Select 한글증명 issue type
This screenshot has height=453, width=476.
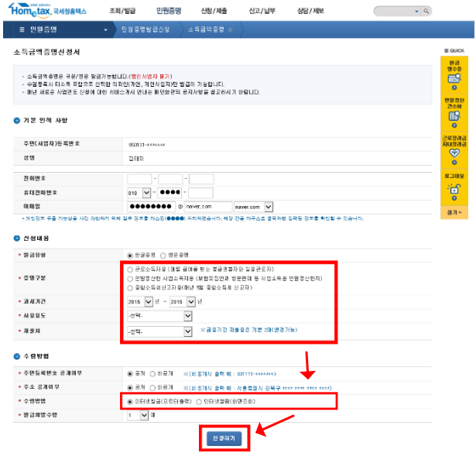130,256
